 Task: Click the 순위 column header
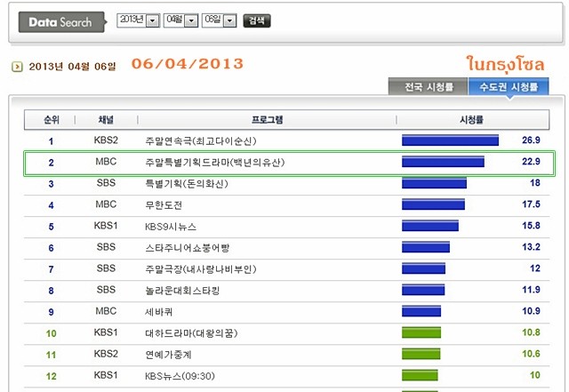pos(52,120)
